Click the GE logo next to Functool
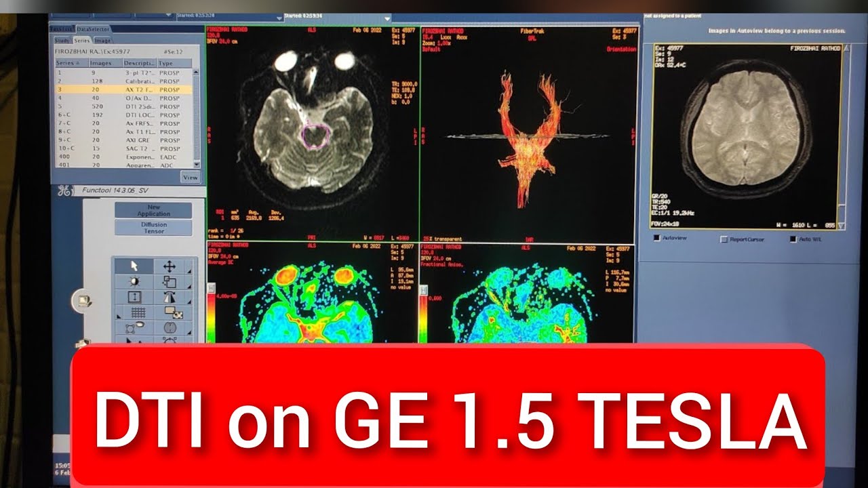Image resolution: width=868 pixels, height=488 pixels. [64, 191]
